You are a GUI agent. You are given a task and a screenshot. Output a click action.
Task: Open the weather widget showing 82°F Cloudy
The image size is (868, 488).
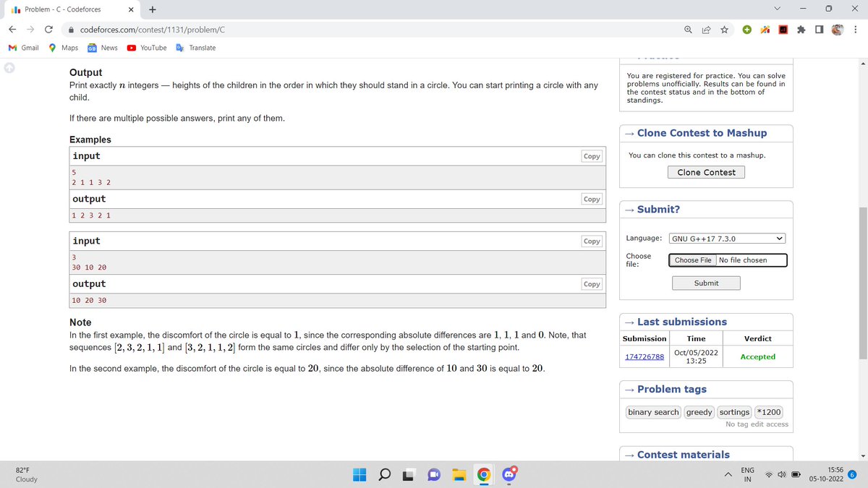[x=27, y=475]
